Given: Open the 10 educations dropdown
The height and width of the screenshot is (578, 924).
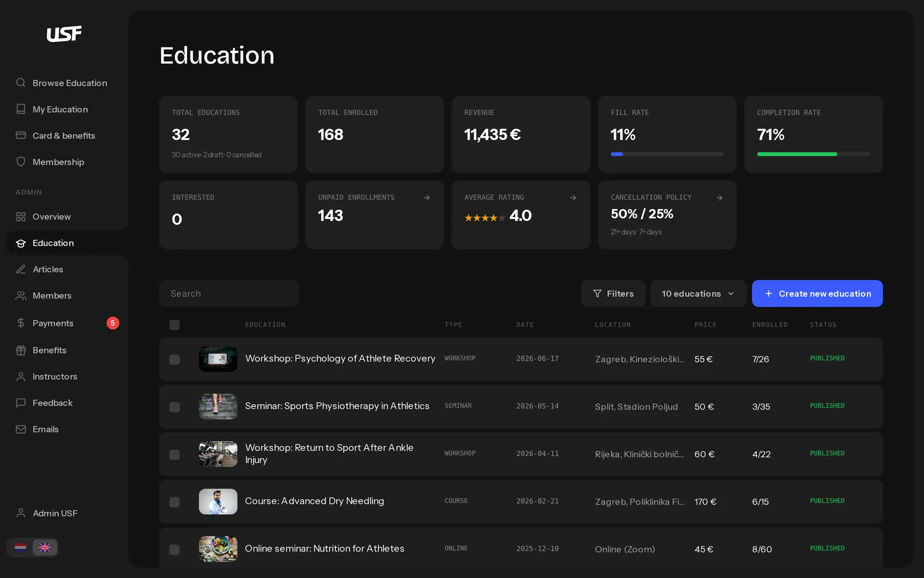Looking at the screenshot, I should click(698, 293).
